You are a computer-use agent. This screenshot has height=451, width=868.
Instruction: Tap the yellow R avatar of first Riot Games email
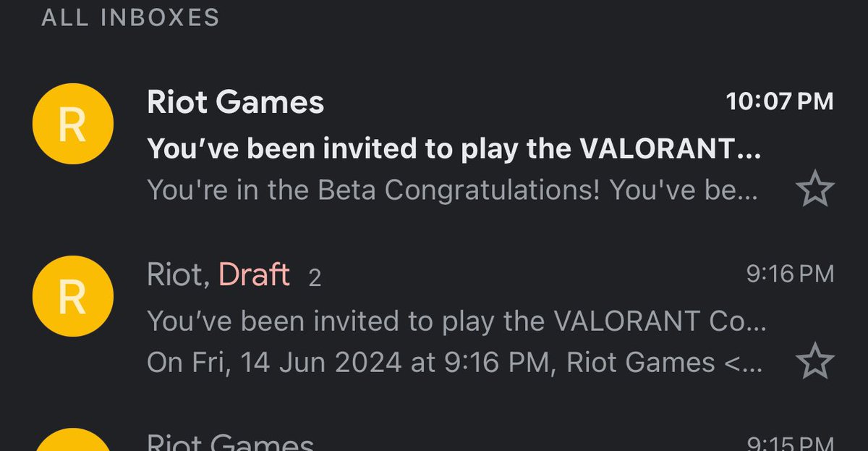pos(72,124)
